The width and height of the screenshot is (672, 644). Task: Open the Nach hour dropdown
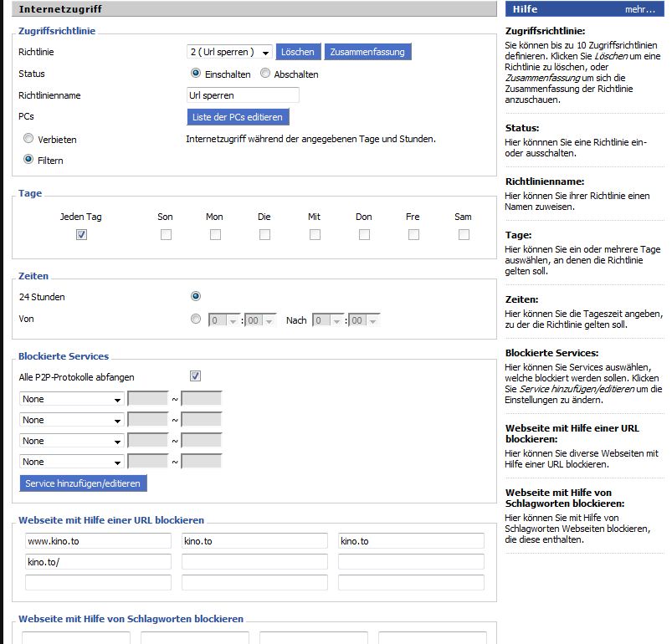tap(328, 320)
